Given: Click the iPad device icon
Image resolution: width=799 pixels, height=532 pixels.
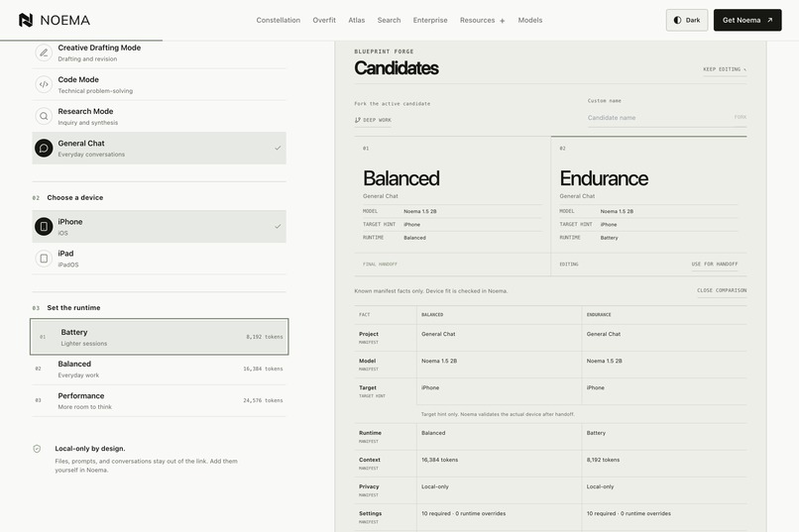Looking at the screenshot, I should (x=44, y=259).
